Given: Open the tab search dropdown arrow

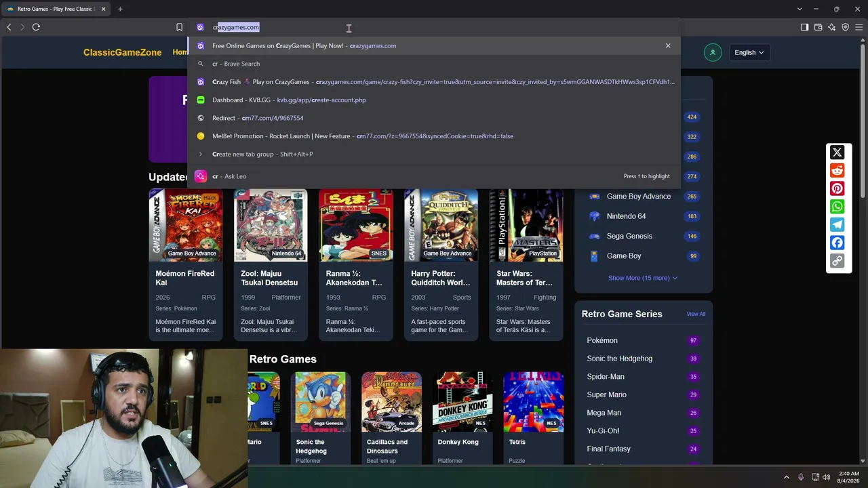Looking at the screenshot, I should (800, 9).
